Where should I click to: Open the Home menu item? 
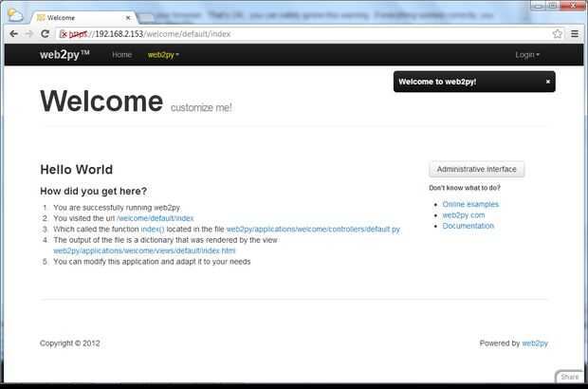click(x=122, y=55)
